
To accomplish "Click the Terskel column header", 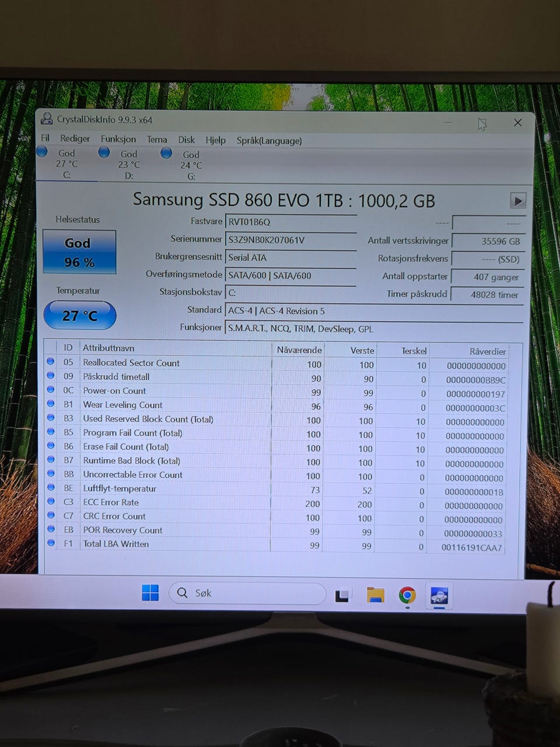I will tap(414, 351).
